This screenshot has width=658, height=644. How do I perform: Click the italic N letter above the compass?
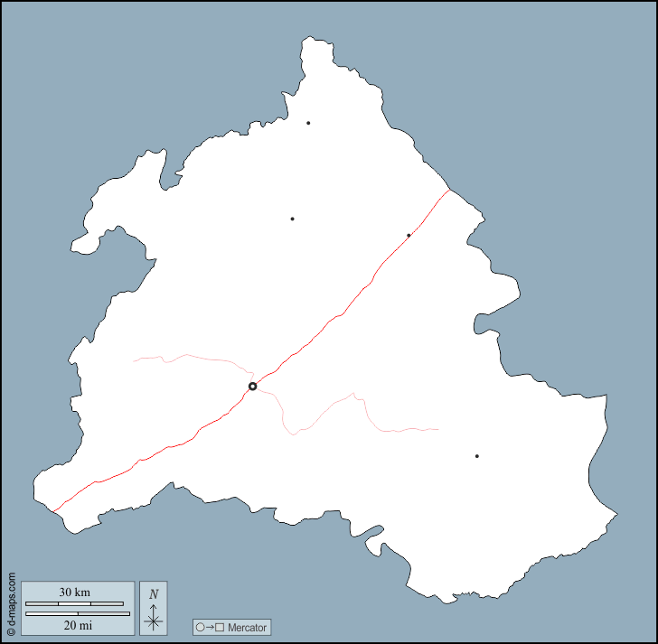(x=154, y=593)
